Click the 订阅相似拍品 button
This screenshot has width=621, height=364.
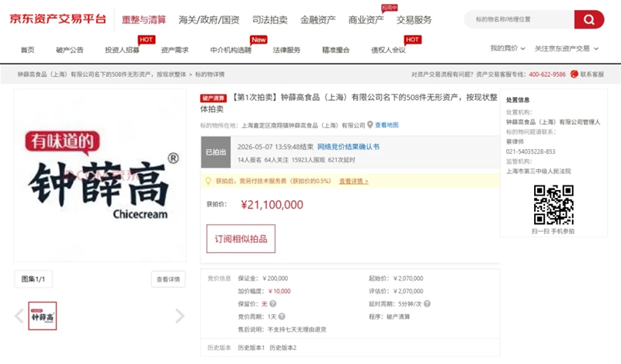point(241,239)
